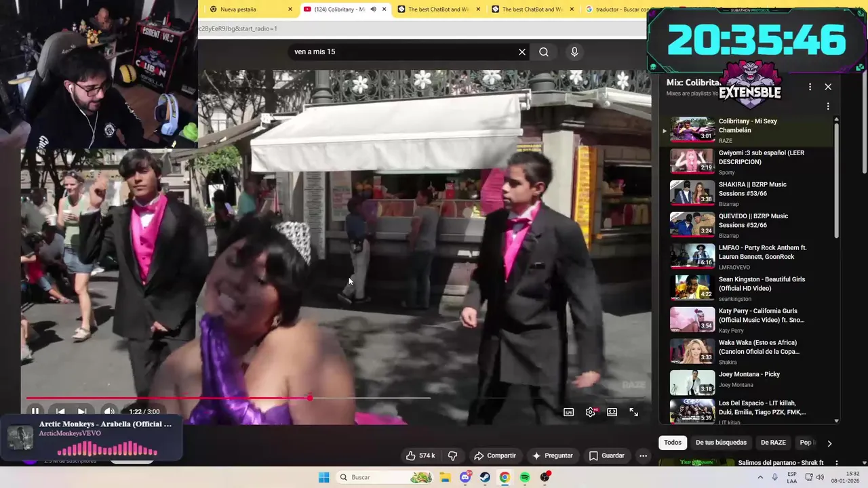Select Katy Perry - California Gurls playlist item
This screenshot has height=488, width=868.
click(746, 320)
